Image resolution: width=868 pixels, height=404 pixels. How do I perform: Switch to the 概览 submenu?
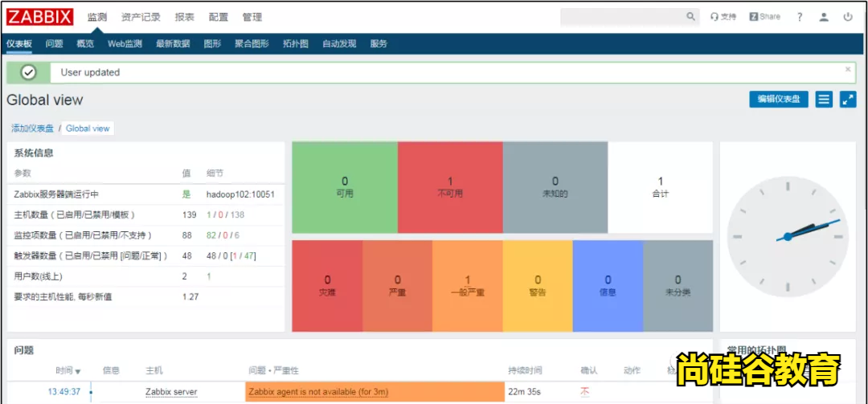[85, 44]
